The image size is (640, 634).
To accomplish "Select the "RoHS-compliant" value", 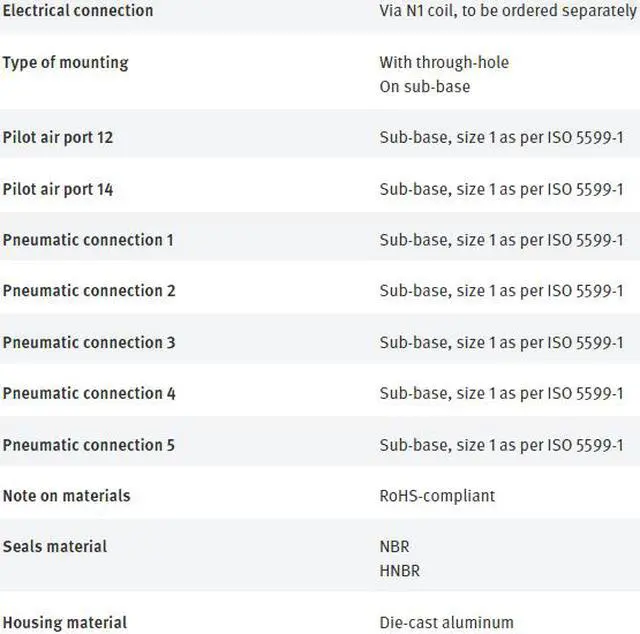I will pos(437,495).
